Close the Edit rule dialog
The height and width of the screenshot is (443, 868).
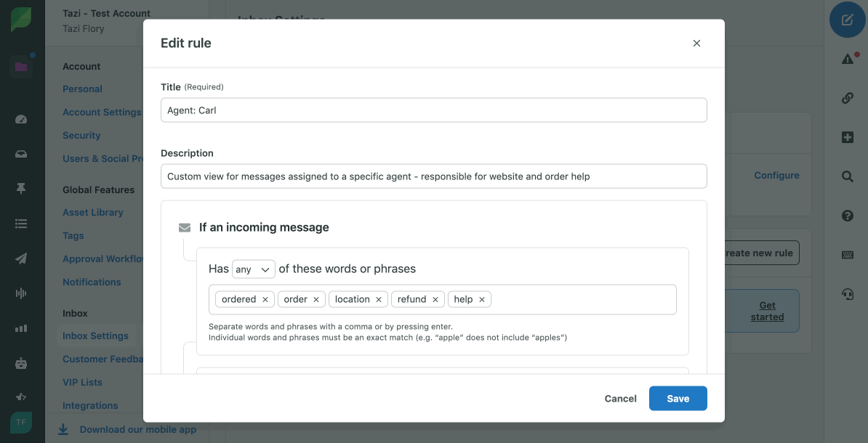696,44
